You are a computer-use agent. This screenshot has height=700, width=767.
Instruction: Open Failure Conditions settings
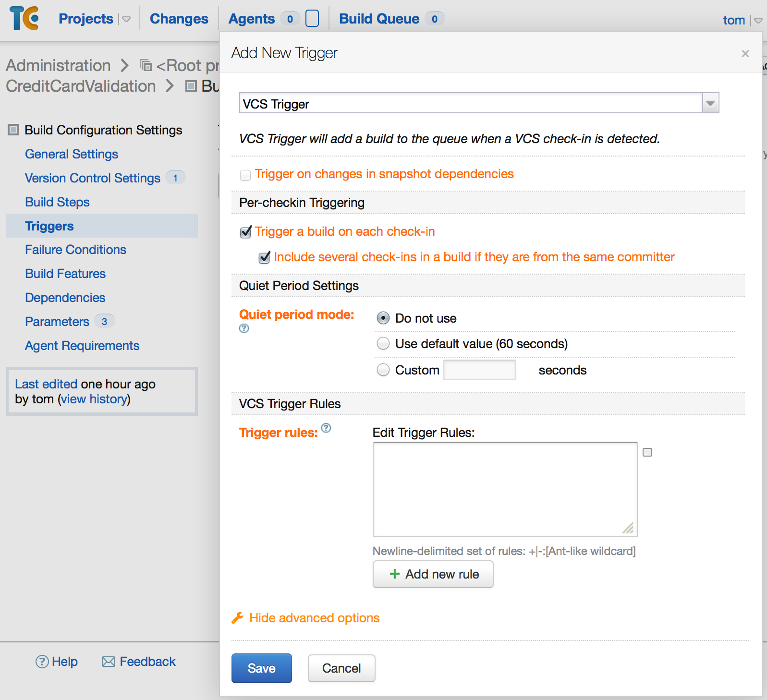coord(75,250)
